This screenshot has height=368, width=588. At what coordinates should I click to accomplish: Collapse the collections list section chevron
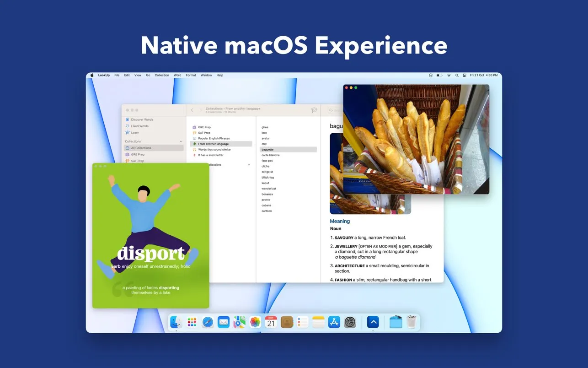pos(249,165)
